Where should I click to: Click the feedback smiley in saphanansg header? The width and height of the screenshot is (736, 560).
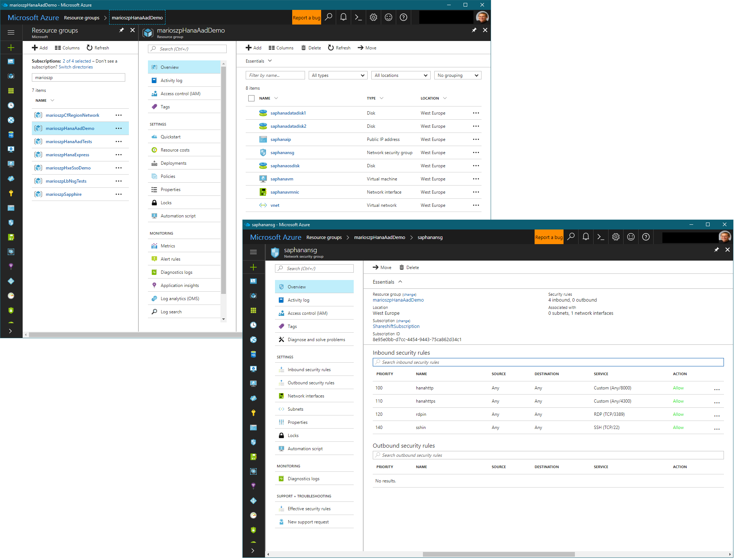[x=631, y=237]
